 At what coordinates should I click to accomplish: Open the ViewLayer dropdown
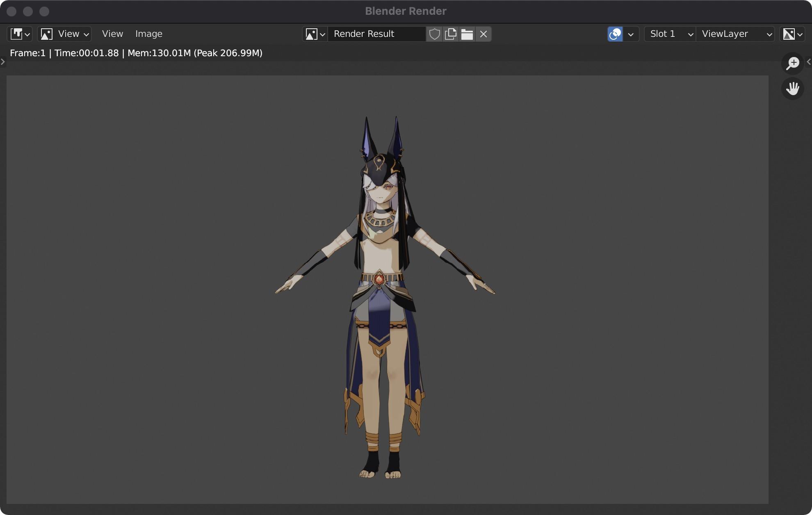click(x=736, y=34)
